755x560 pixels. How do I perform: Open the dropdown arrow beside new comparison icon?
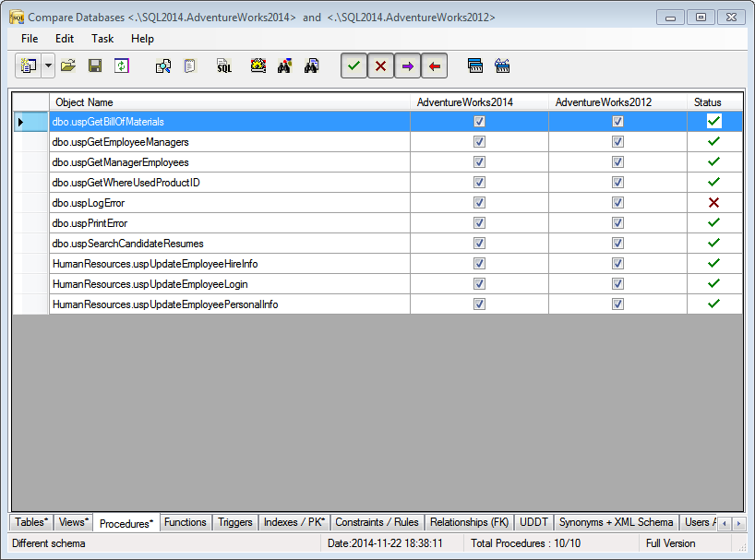point(48,66)
